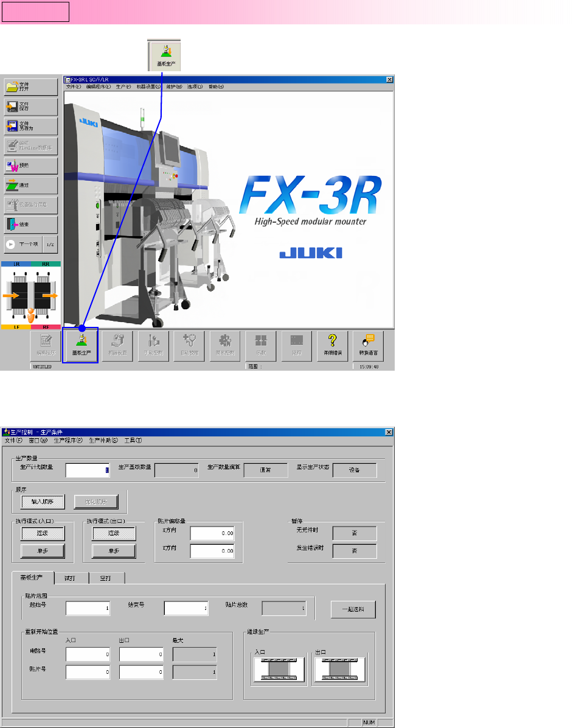Screen dimensions: 579x728
Task: Open the 生产(P) menu in FX-3R window
Action: 123,87
